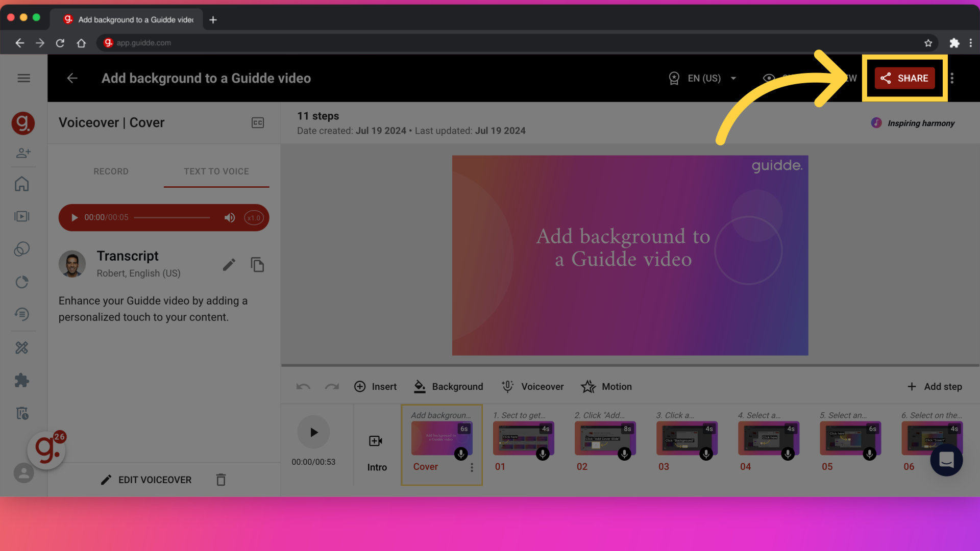The image size is (980, 551).
Task: Switch to the RECORD tab
Action: pos(111,172)
